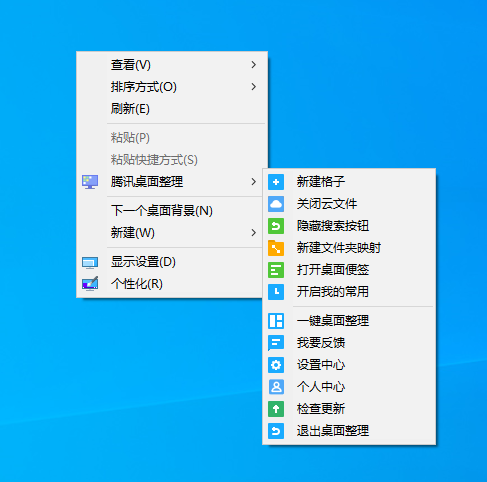Viewport: 487px width, 482px height.
Task: Choose 关闭云文件 in the submenu
Action: coord(349,204)
